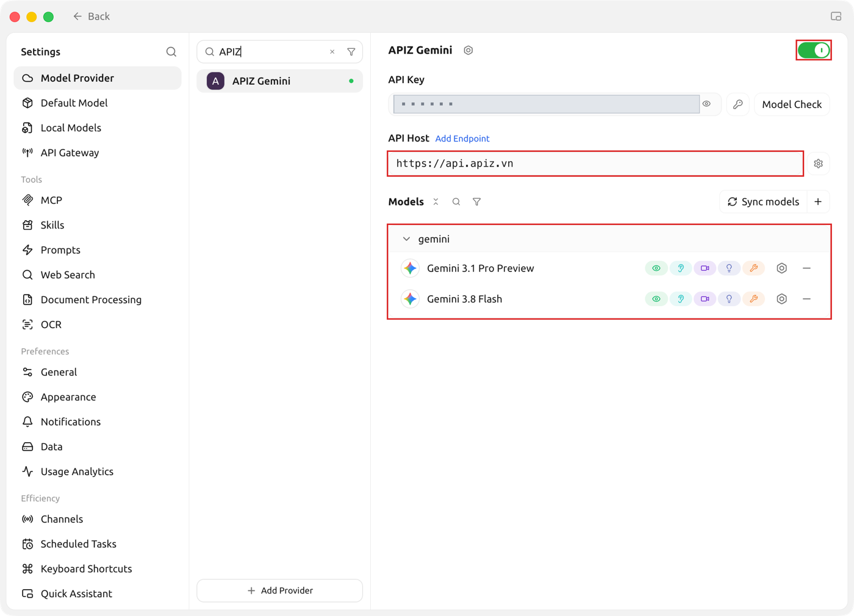Click tool-use wrench tag on Gemini 3.1 Pro Preview
854x616 pixels.
click(x=754, y=268)
